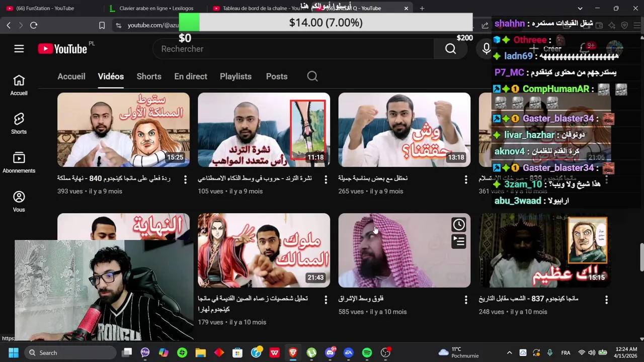Open video title فلوق وسط الإشراق
Image resolution: width=644 pixels, height=362 pixels.
click(361, 299)
